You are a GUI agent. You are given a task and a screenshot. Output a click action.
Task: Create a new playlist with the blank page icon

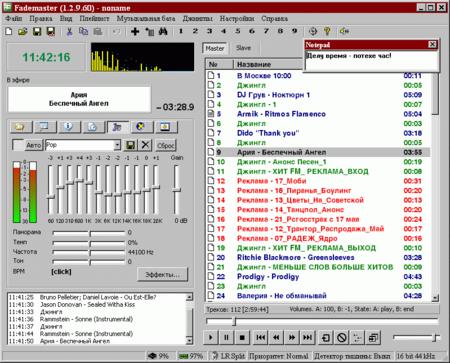coord(9,32)
